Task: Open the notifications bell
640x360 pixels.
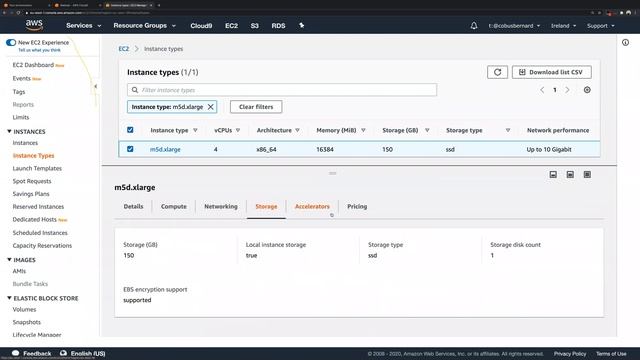Action: coord(473,26)
